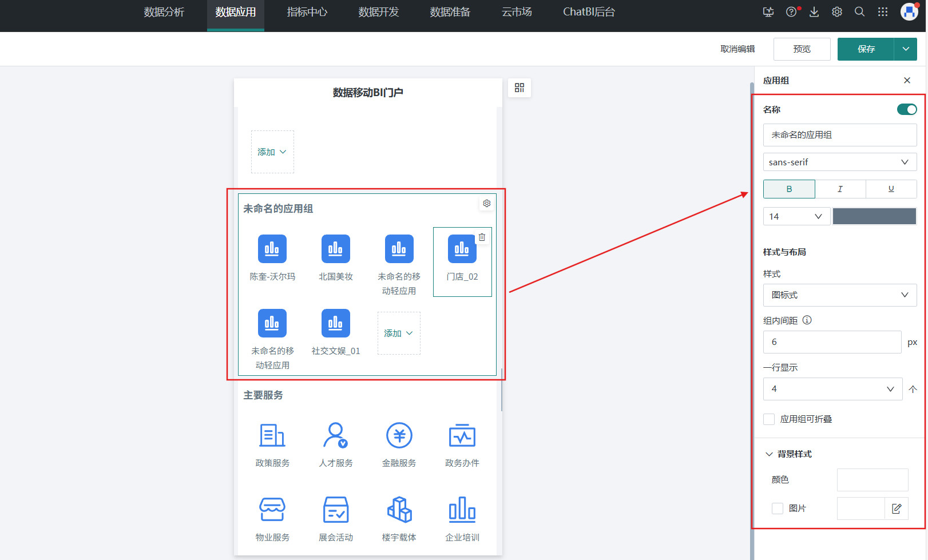This screenshot has height=560, width=928.
Task: Click the download icon in top bar
Action: 814,12
